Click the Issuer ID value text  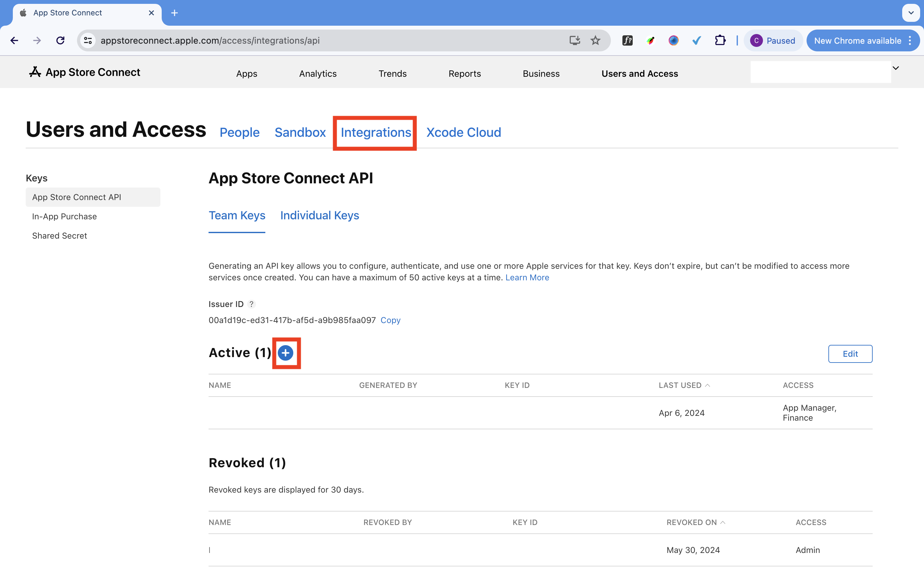(292, 320)
